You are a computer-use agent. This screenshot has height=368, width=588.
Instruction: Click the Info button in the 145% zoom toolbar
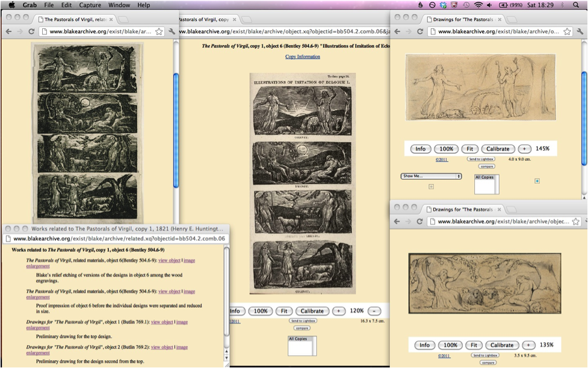(420, 149)
